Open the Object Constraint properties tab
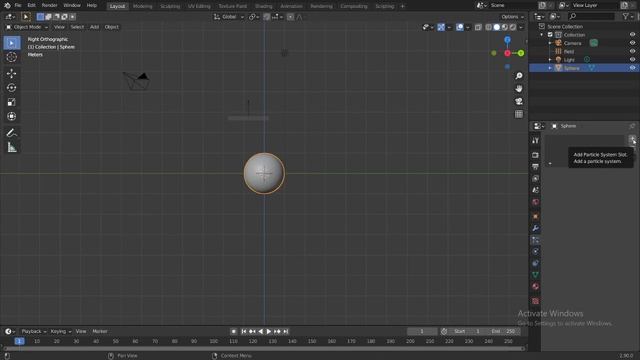This screenshot has height=360, width=640. [x=536, y=263]
